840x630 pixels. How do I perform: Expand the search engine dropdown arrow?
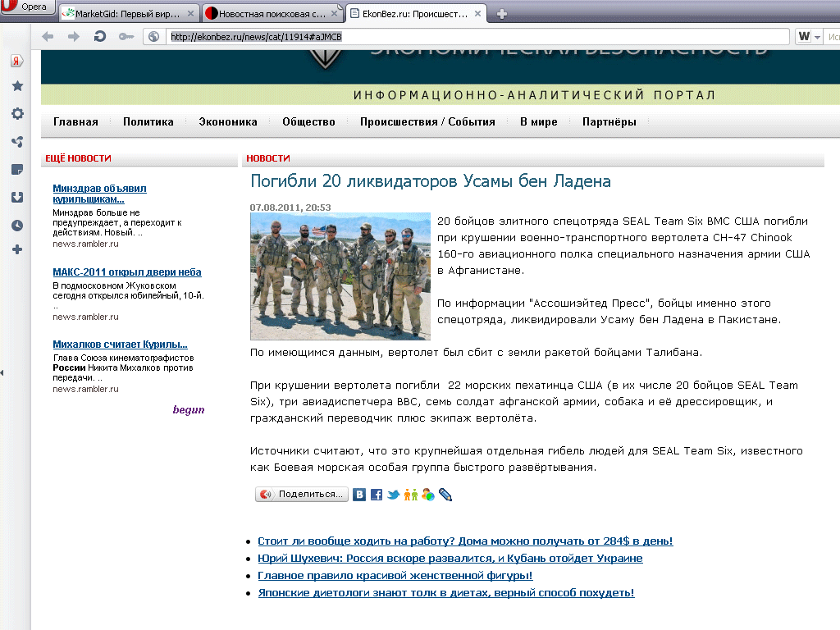point(817,37)
